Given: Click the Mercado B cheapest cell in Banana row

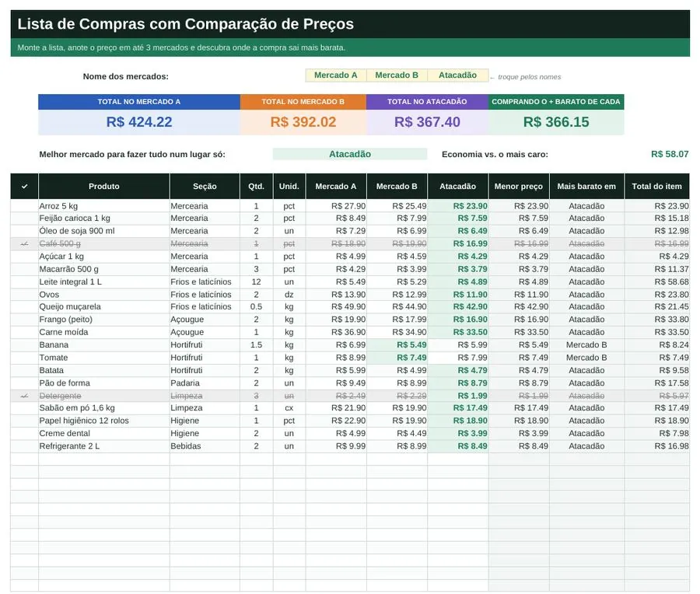Looking at the screenshot, I should (586, 345).
